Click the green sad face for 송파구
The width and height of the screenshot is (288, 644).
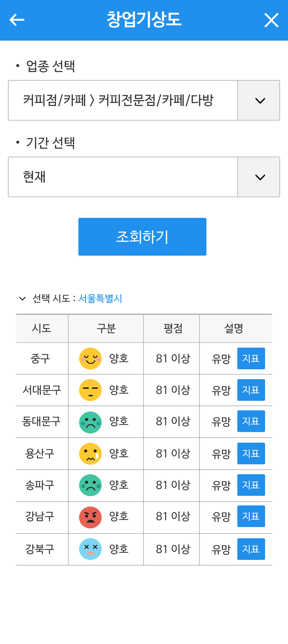point(91,485)
